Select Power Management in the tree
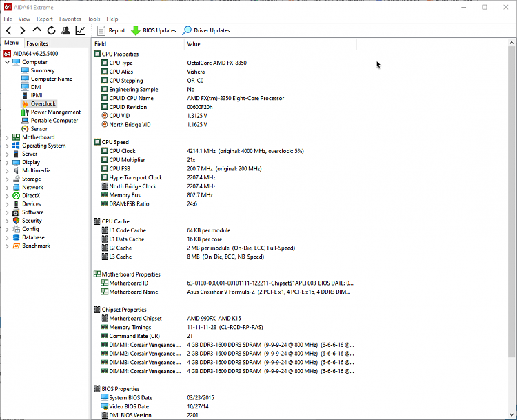The image size is (517, 420). pos(55,112)
